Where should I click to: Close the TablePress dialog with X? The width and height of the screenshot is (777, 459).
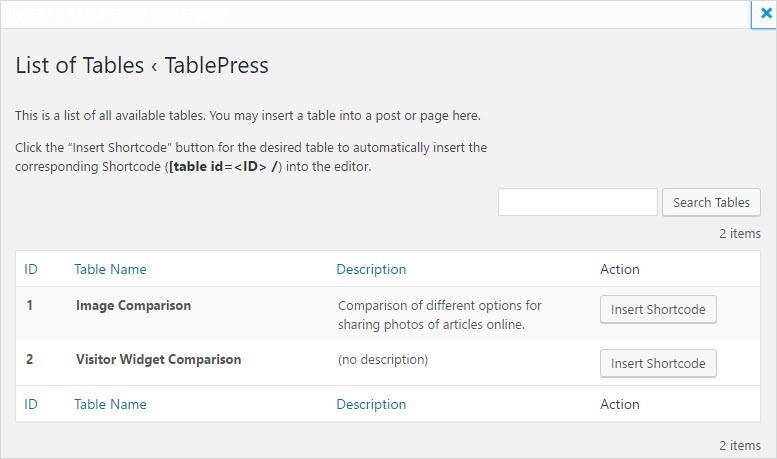click(765, 14)
